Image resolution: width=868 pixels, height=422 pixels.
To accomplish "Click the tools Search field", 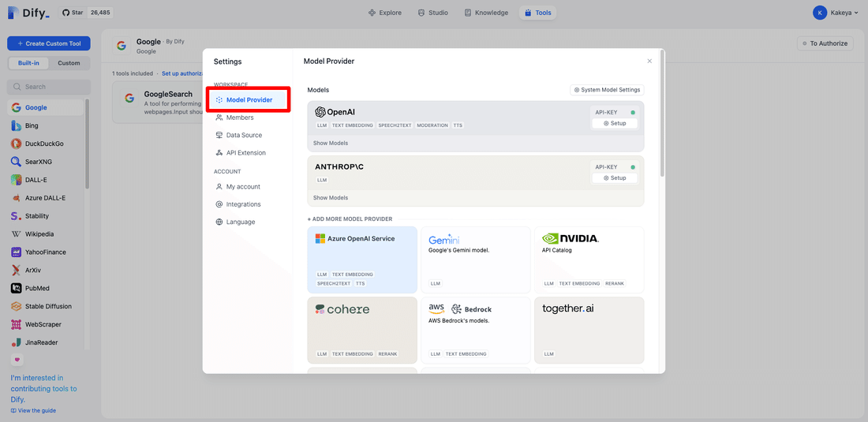I will pos(49,87).
